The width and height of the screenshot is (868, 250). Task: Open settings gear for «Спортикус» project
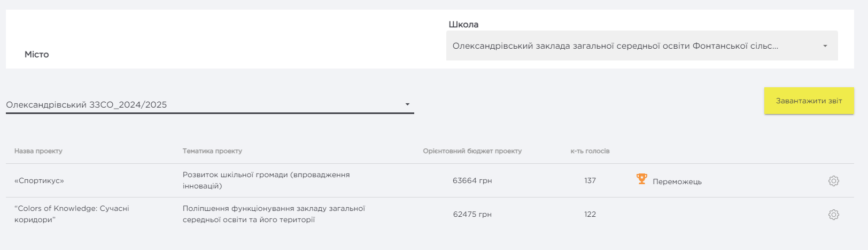pyautogui.click(x=833, y=181)
